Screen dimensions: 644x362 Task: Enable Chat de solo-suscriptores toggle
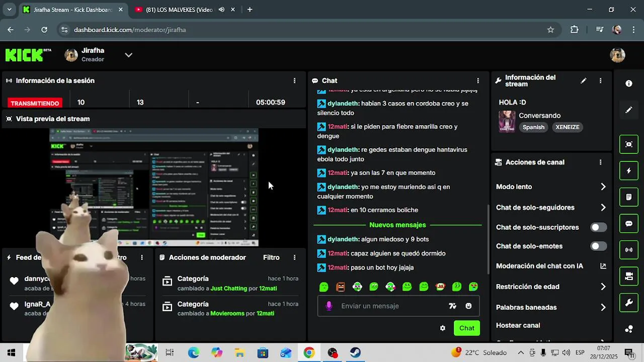tap(598, 227)
